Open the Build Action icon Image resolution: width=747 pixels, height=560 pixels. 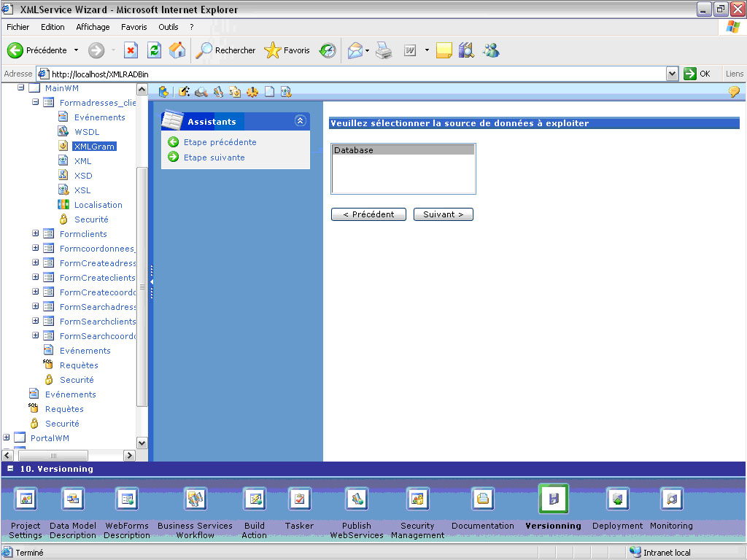pos(255,499)
